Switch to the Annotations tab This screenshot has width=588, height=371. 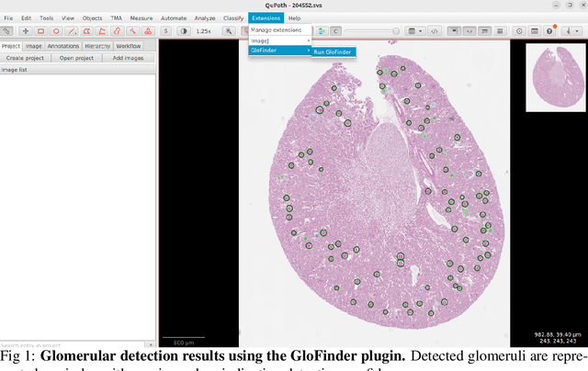[63, 45]
